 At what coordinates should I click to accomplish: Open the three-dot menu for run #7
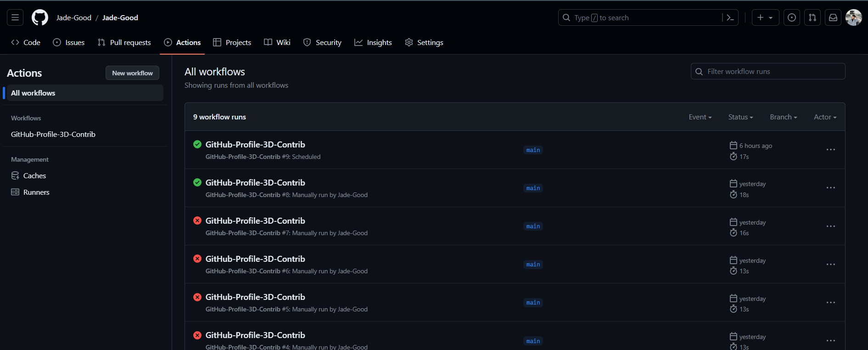click(831, 226)
